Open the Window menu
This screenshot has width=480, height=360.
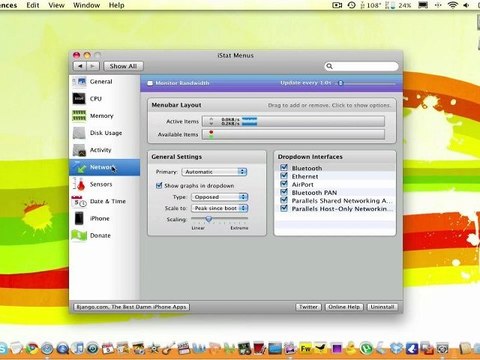click(86, 5)
